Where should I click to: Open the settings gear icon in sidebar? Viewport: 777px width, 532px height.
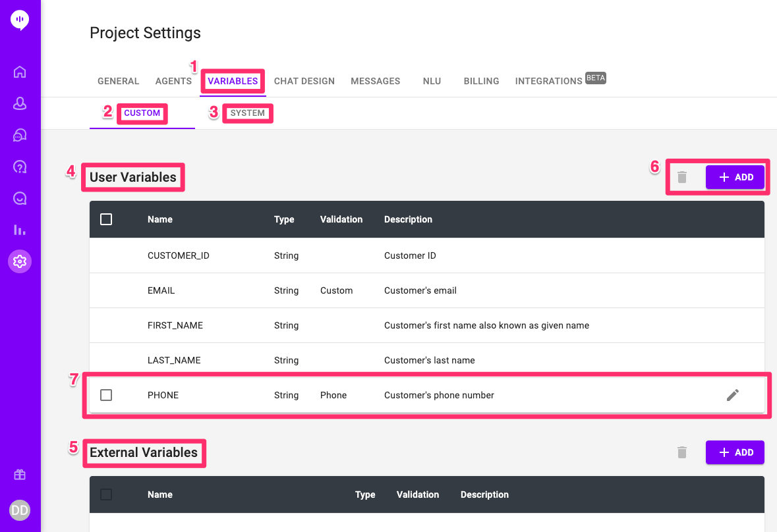[20, 261]
